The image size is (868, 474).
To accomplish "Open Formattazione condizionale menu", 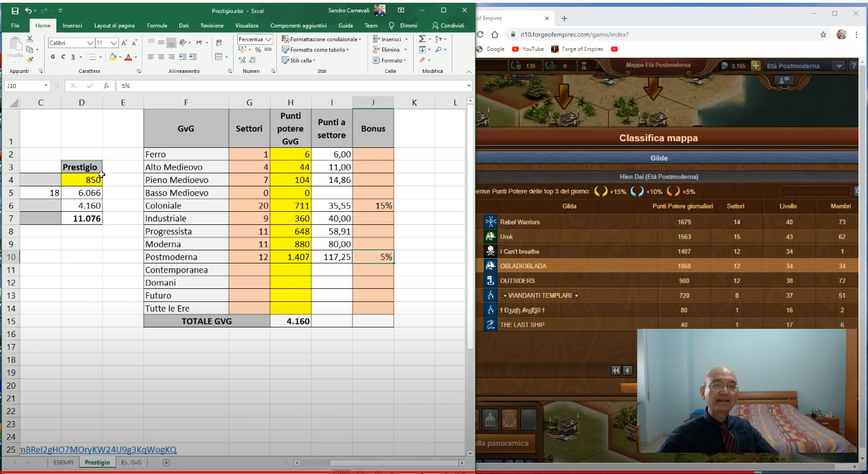I will 321,39.
